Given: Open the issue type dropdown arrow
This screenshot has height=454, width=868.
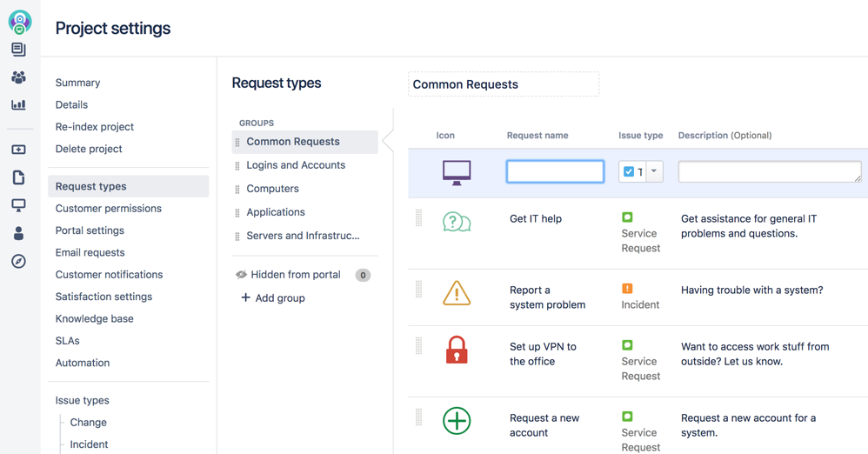Looking at the screenshot, I should [x=654, y=171].
